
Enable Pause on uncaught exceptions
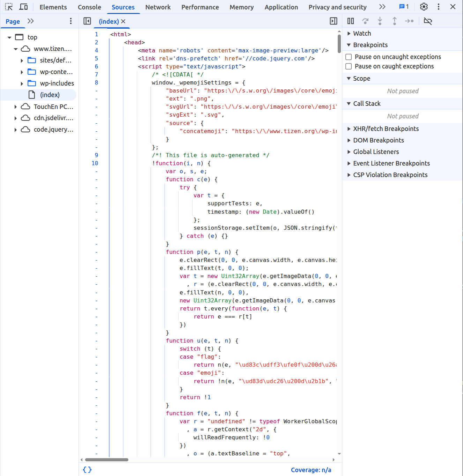pos(349,57)
